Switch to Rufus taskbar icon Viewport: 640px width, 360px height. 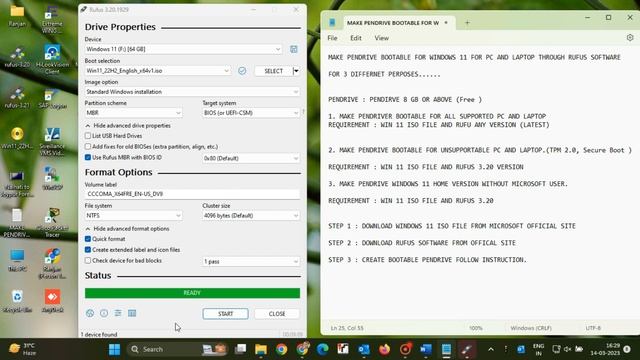(x=467, y=349)
